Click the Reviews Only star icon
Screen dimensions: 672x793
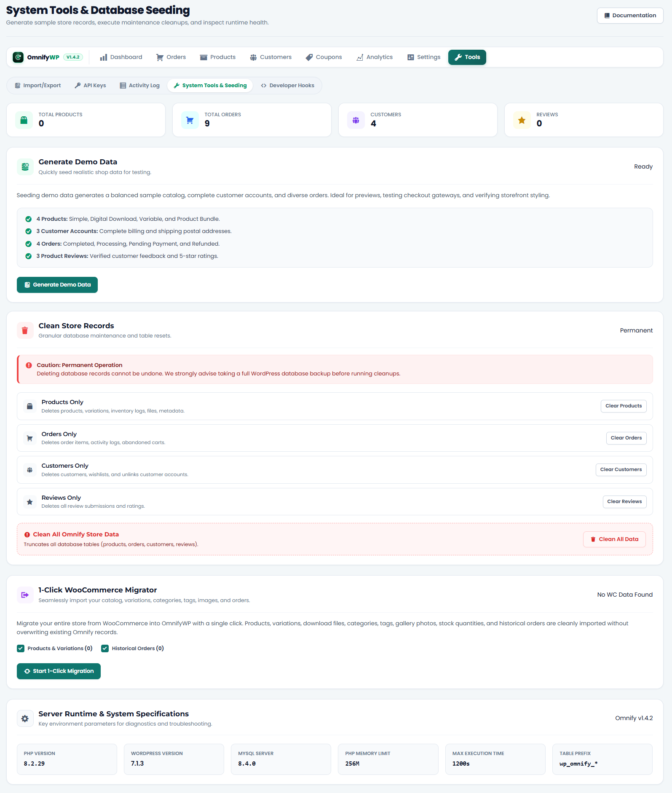30,502
